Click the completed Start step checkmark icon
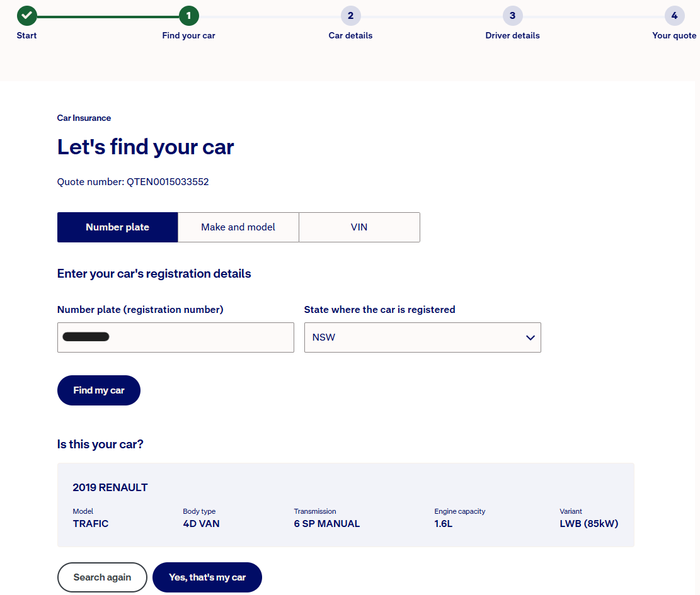This screenshot has height=595, width=700. [x=26, y=16]
